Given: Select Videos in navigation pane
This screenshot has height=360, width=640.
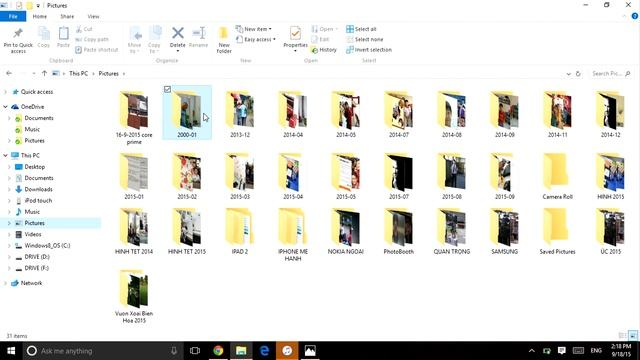Looking at the screenshot, I should click(x=33, y=234).
